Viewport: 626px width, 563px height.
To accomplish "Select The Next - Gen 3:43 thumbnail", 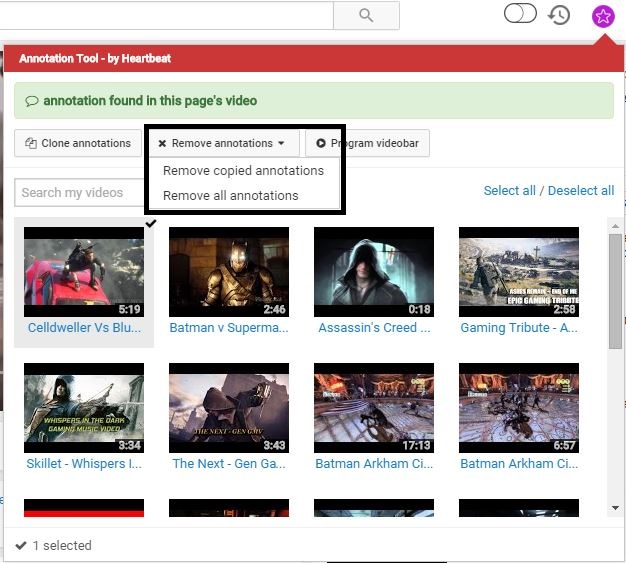I will click(x=229, y=408).
